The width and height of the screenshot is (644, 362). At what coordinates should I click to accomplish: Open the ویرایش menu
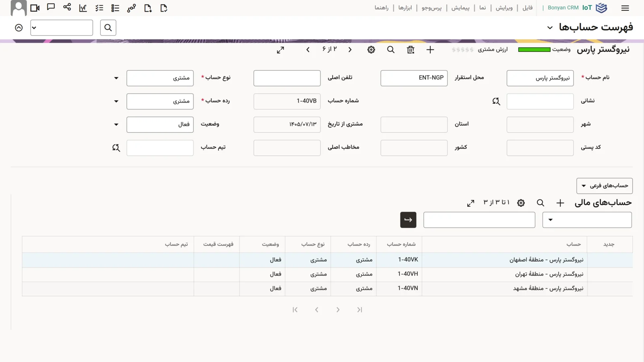[504, 8]
